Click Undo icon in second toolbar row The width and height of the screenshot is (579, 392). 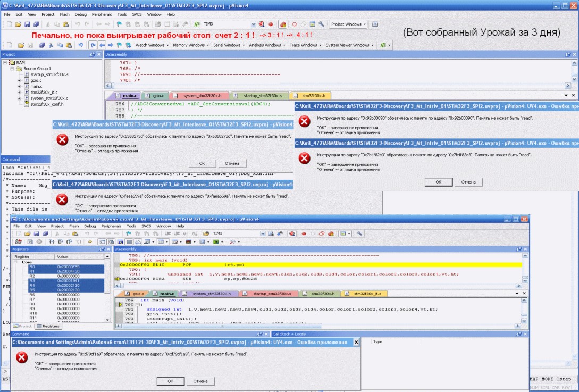click(80, 45)
